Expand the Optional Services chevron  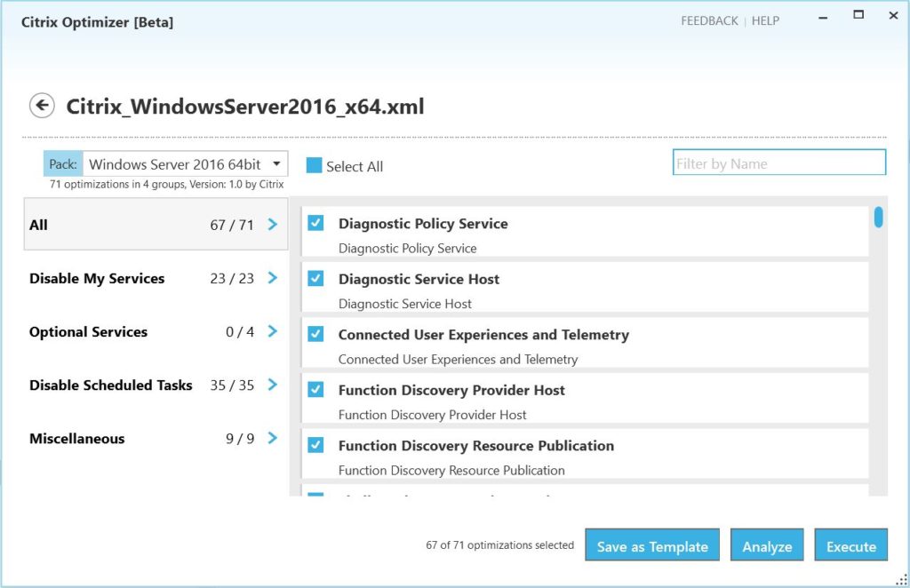[x=273, y=331]
